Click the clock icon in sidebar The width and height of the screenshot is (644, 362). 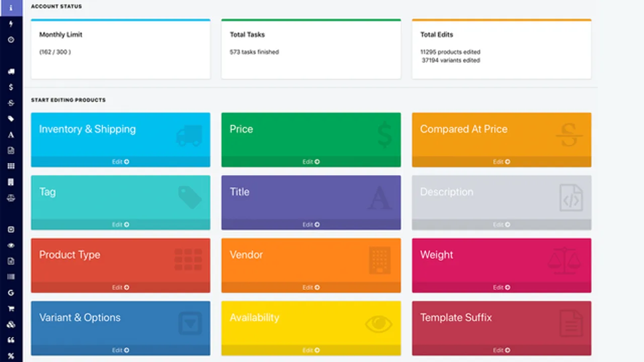[11, 40]
